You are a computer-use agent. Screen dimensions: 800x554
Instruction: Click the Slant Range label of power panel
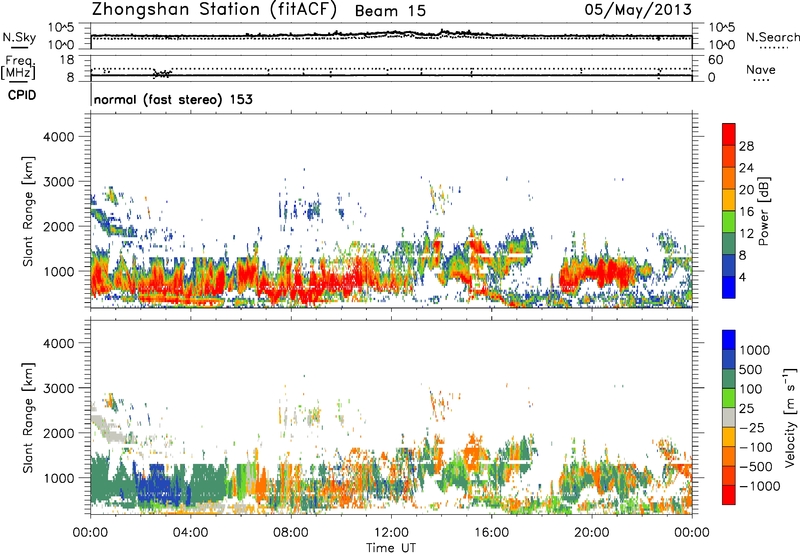[x=28, y=211]
